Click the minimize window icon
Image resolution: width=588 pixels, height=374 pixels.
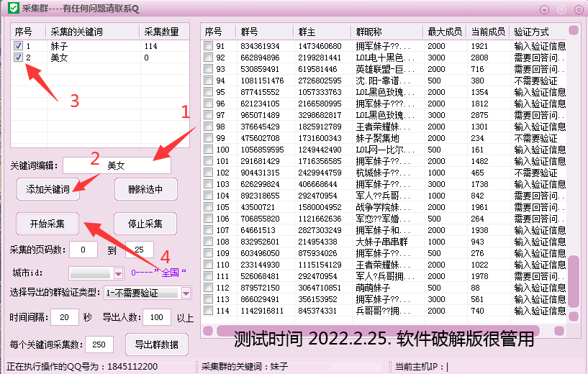coord(543,10)
